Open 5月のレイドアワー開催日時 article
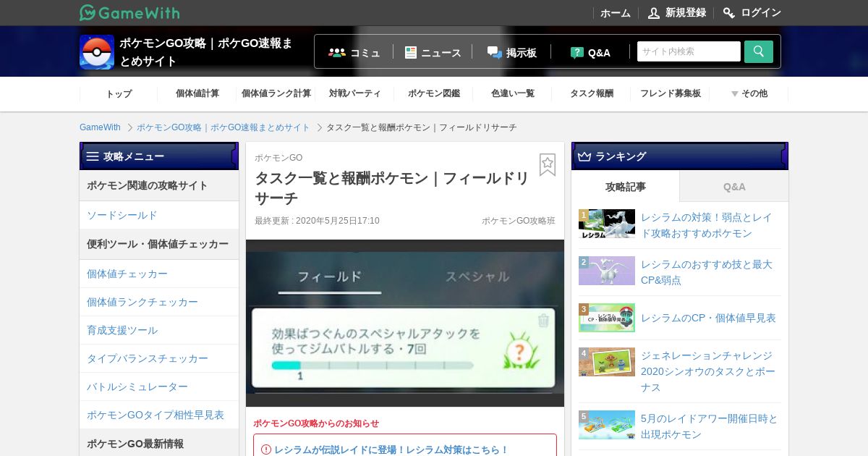Screen dimensions: 868x456 pos(710,426)
